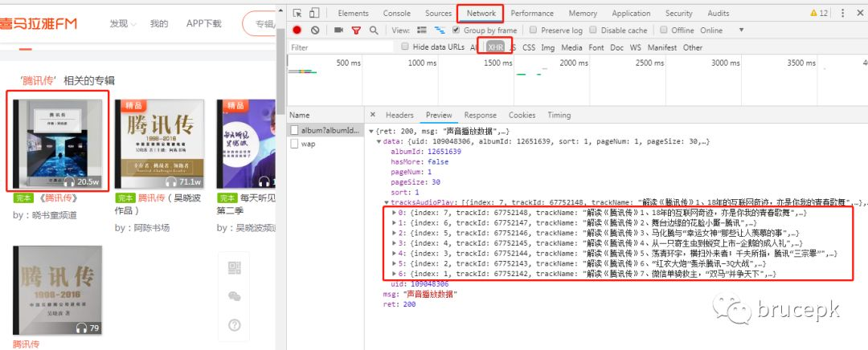Viewport: 868px width, 350px height.
Task: Open the Timing tab
Action: (x=559, y=115)
